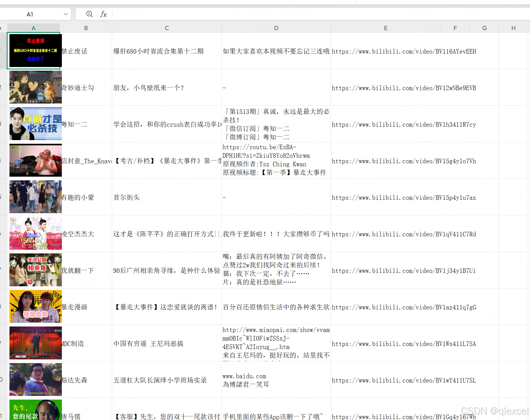Open bilibili link ending BV15g4y1o7Vh
The width and height of the screenshot is (530, 420).
pos(404,161)
